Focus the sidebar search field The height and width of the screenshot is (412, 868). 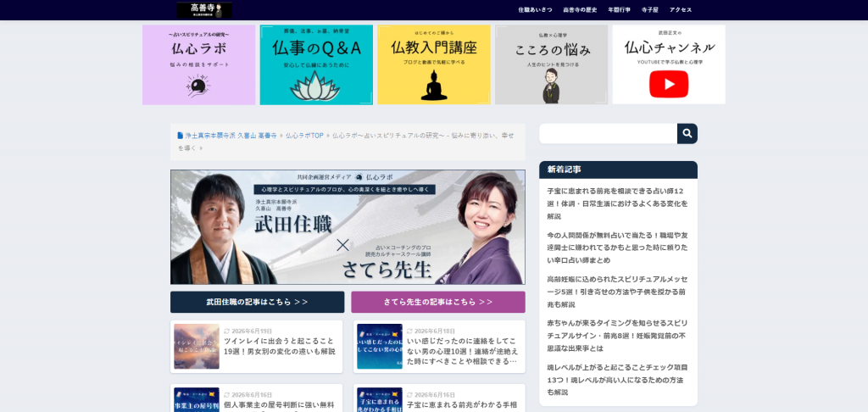608,133
